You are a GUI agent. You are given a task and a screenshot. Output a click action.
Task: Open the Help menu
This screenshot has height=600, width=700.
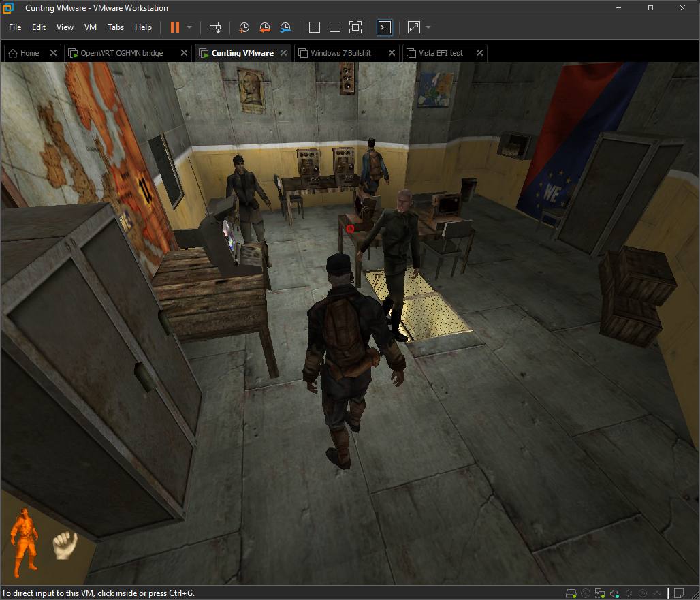[143, 27]
